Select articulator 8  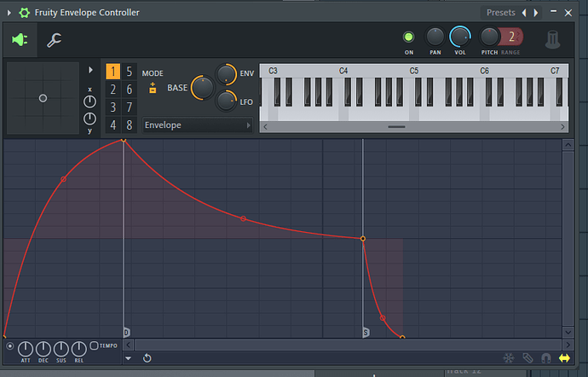point(130,125)
